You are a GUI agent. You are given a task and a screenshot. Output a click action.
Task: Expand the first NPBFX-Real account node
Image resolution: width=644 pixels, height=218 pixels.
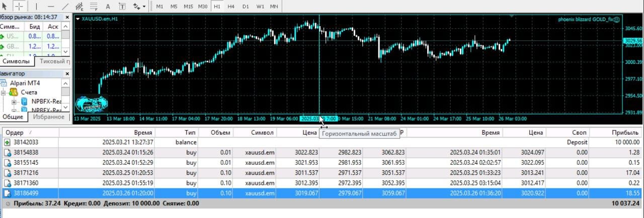[x=14, y=101]
